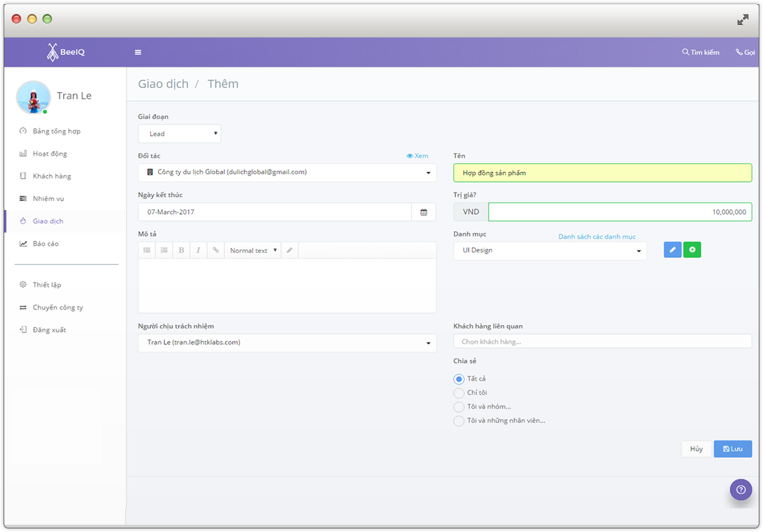Toggle bold formatting in description editor
Screen dimensions: 763x532
[181, 251]
